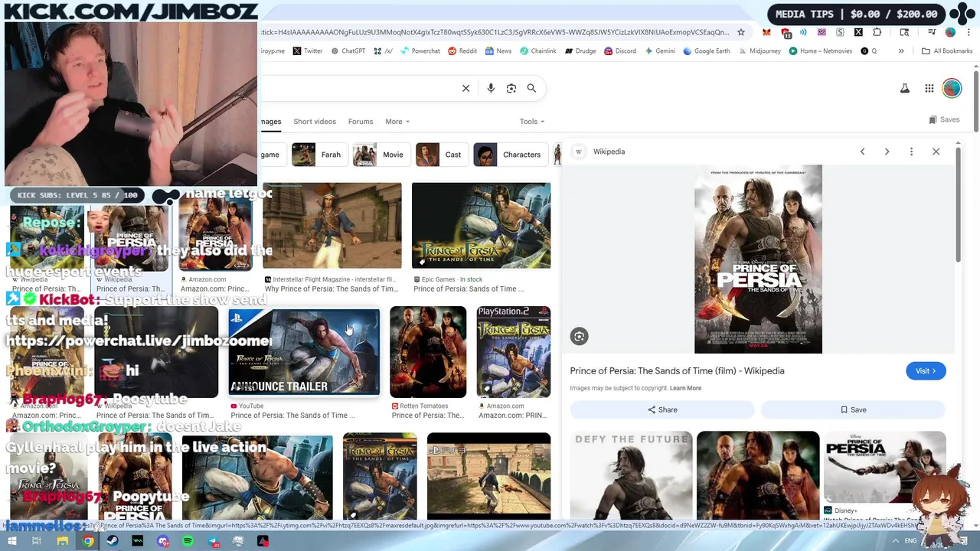Open the Announce Trailer YouTube thumbnail

(304, 352)
